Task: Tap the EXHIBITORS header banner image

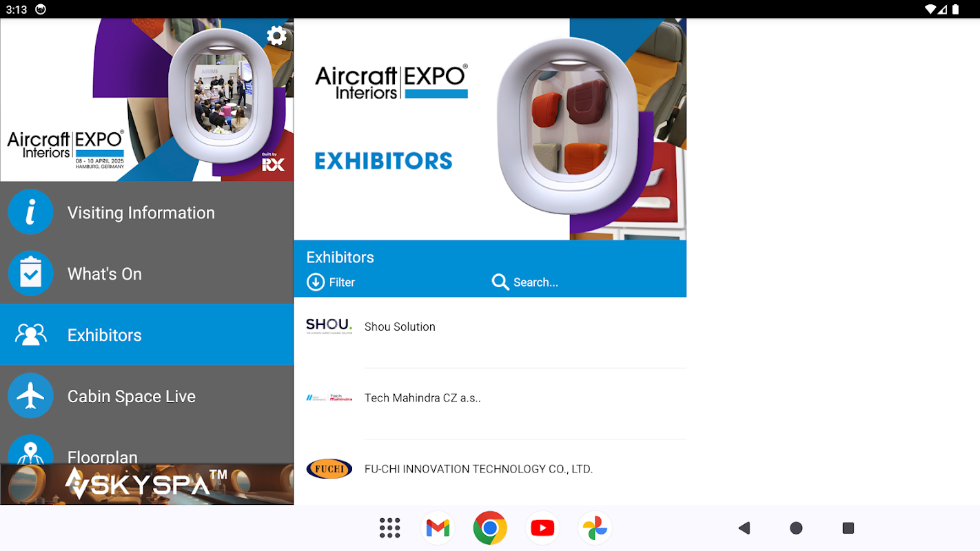Action: (490, 129)
